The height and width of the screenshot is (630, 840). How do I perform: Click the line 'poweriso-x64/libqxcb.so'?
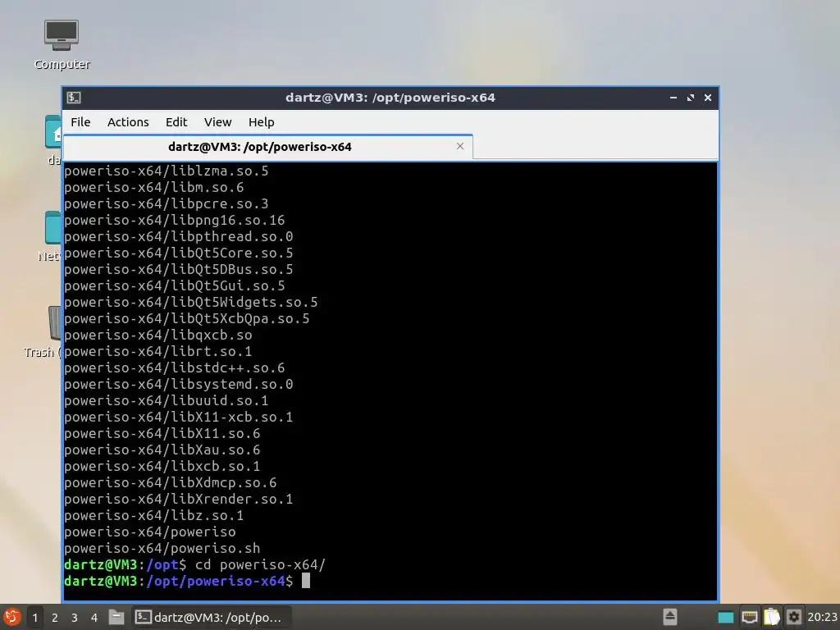click(x=158, y=336)
